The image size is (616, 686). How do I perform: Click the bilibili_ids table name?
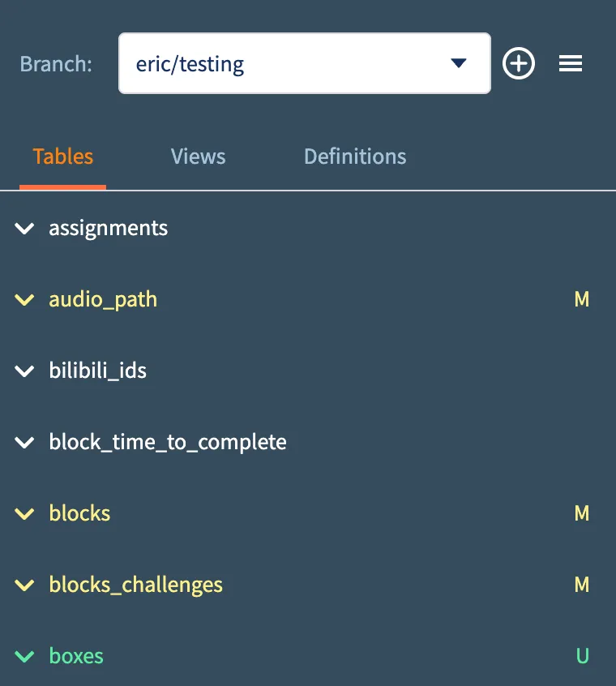pos(98,371)
